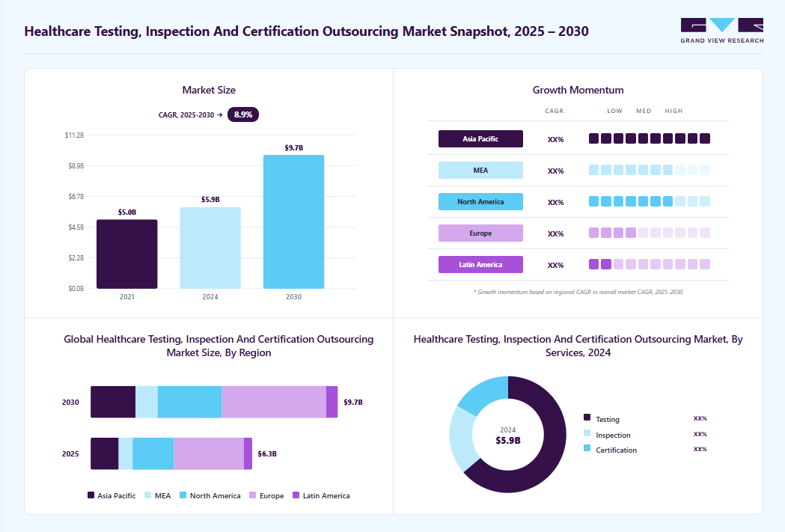
Task: Click the Asia Pacific region label in Growth Momentum
Action: (x=480, y=138)
